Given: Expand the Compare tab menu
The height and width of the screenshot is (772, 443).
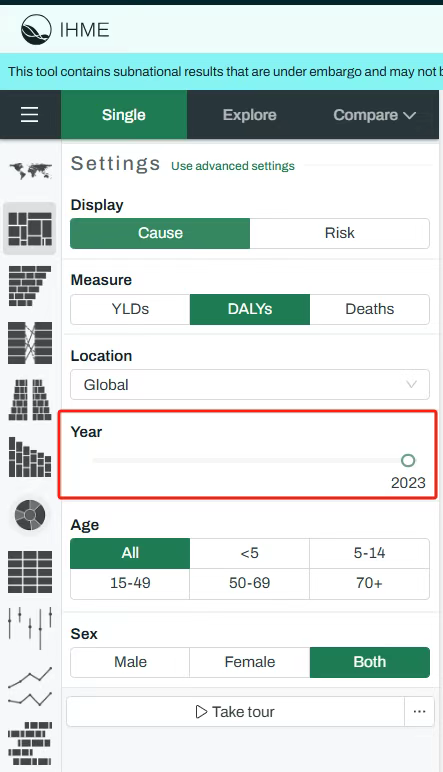Looking at the screenshot, I should coord(375,115).
